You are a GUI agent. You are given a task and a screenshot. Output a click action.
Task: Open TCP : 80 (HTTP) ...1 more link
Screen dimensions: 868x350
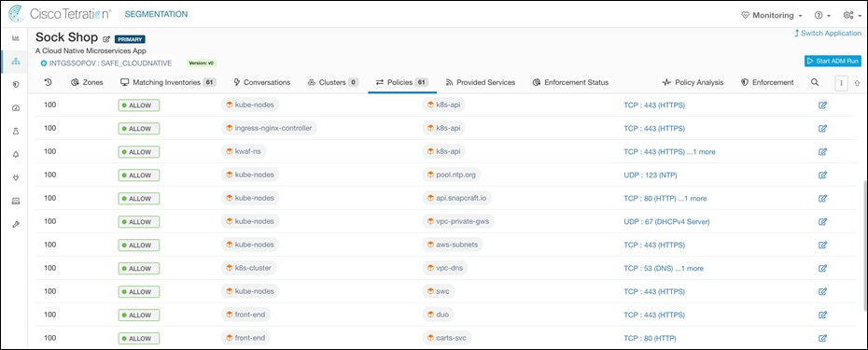coord(665,198)
